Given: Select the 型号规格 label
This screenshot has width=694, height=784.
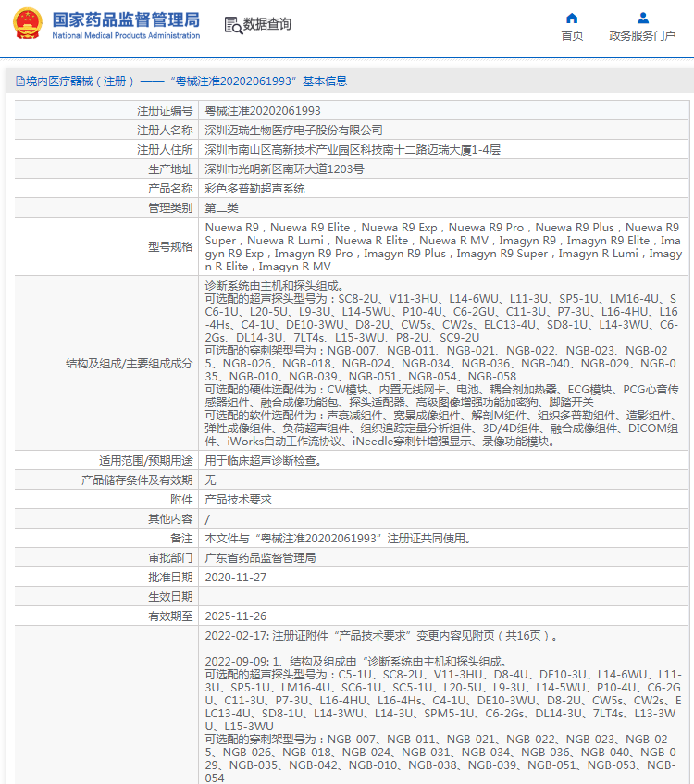Looking at the screenshot, I should [x=170, y=246].
